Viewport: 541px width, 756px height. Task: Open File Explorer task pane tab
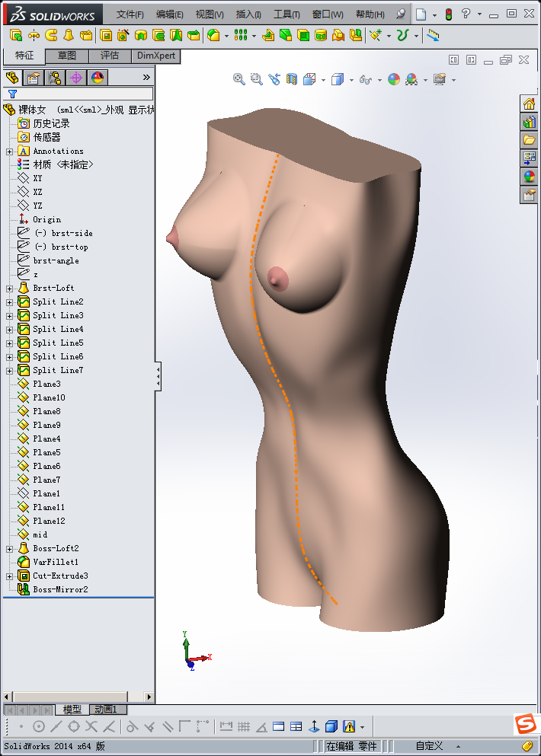tap(529, 140)
